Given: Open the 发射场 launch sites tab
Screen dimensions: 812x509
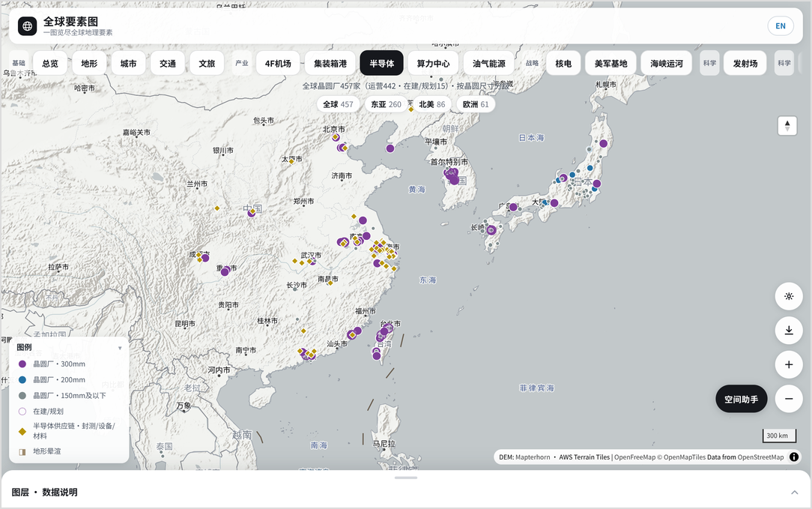Looking at the screenshot, I should coord(745,63).
